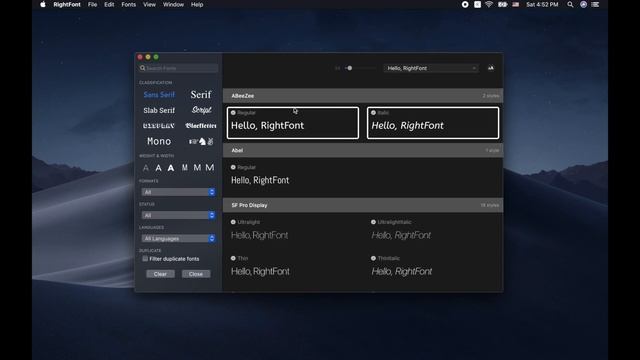Open the Apple menu
640x360 pixels.
tap(43, 4)
